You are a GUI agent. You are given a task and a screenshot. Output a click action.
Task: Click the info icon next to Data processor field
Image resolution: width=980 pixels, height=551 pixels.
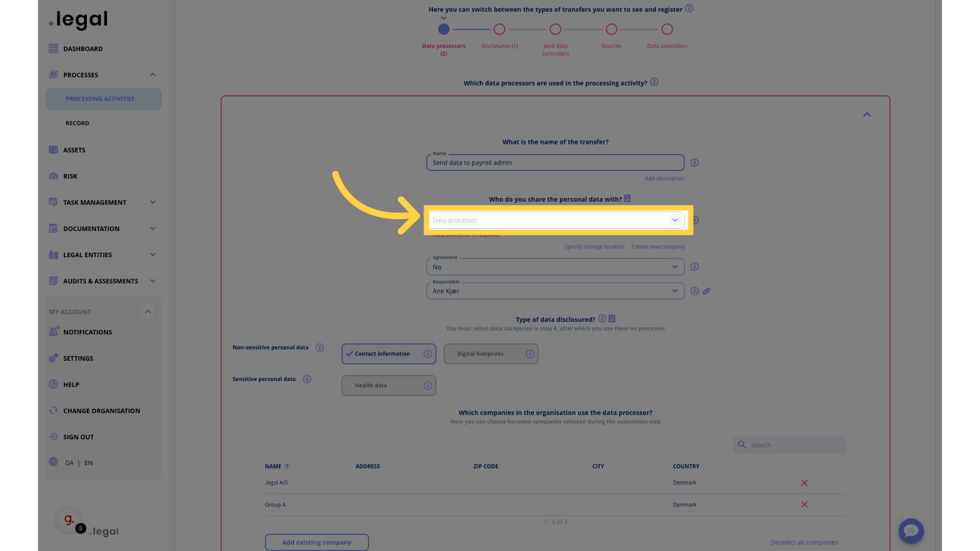point(695,220)
